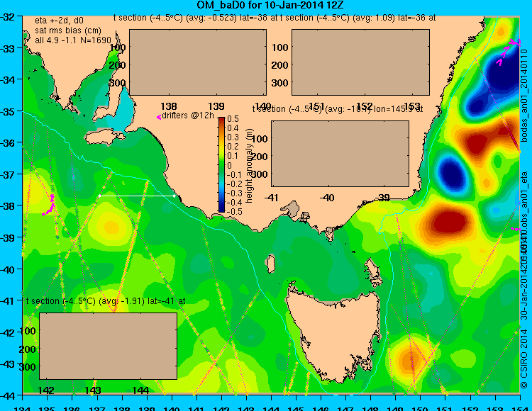This screenshot has height=411, width=532.
Task: Select the 'all 4.9 -1.1 N=1690' statistics line
Action: pyautogui.click(x=73, y=40)
